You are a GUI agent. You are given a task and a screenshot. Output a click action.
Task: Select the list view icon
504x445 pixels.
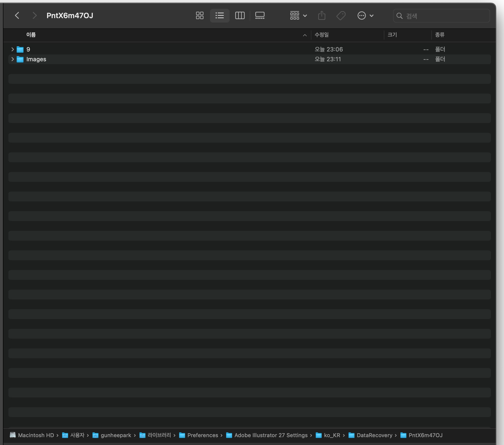point(220,15)
